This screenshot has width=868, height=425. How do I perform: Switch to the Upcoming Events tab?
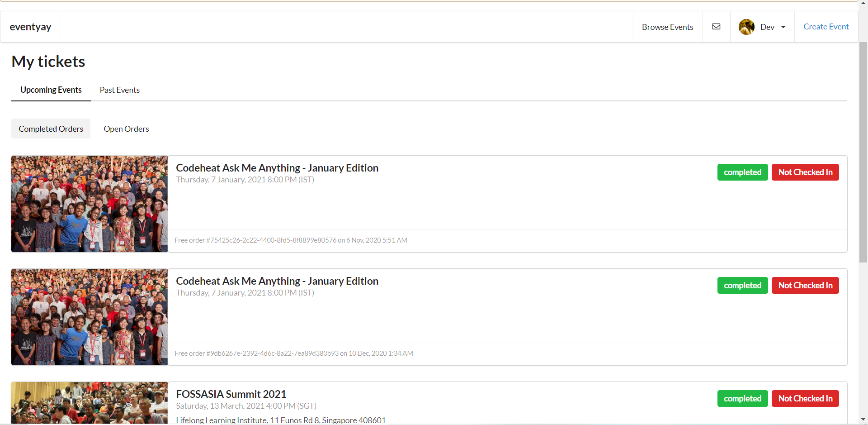click(x=51, y=90)
